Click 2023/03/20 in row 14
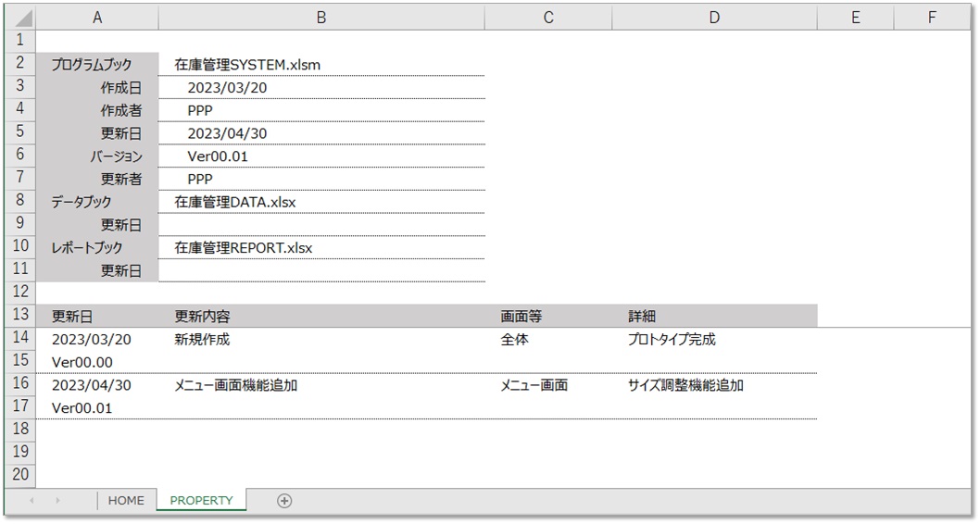The width and height of the screenshot is (980, 524). [x=97, y=339]
